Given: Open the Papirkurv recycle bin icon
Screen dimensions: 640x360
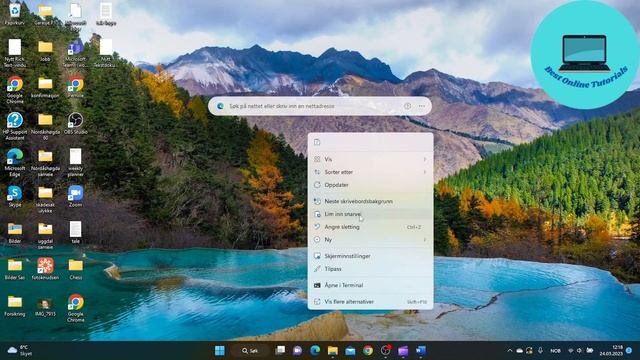Looking at the screenshot, I should [x=15, y=13].
